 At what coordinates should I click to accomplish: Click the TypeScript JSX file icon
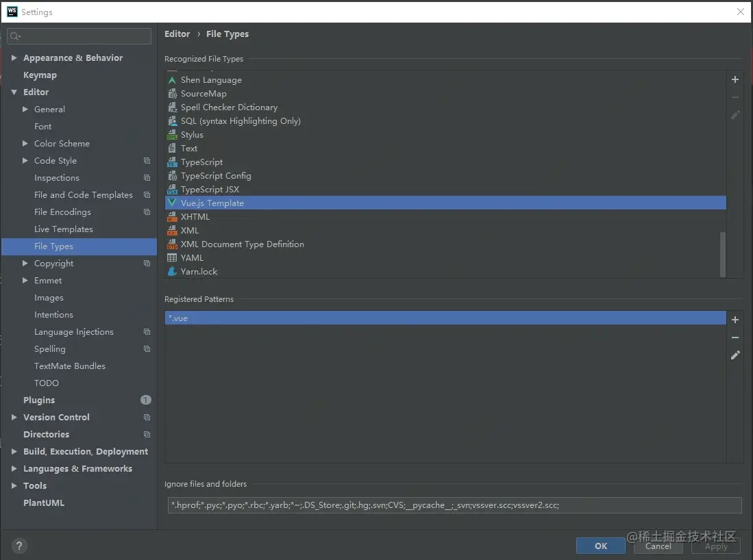pyautogui.click(x=172, y=190)
